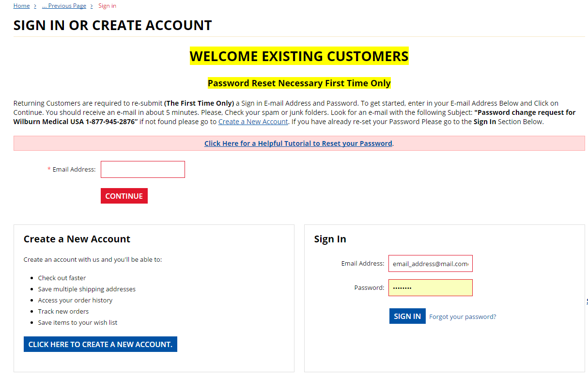Click the Home breadcrumb link
Image resolution: width=588 pixels, height=381 pixels.
[21, 6]
